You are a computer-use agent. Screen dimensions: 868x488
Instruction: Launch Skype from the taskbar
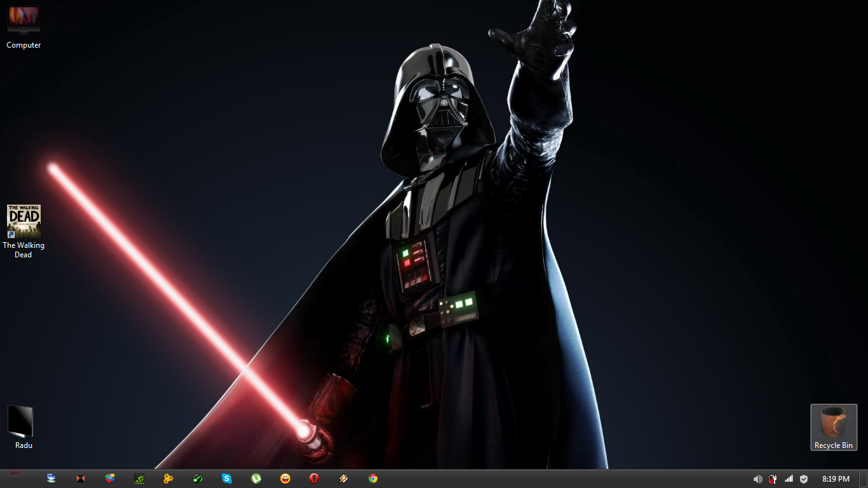click(227, 478)
